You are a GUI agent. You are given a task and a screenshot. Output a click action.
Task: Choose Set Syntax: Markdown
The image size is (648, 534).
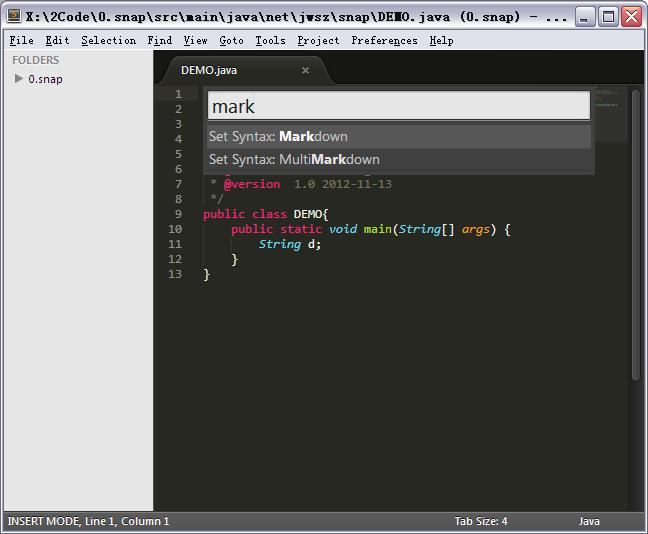399,136
